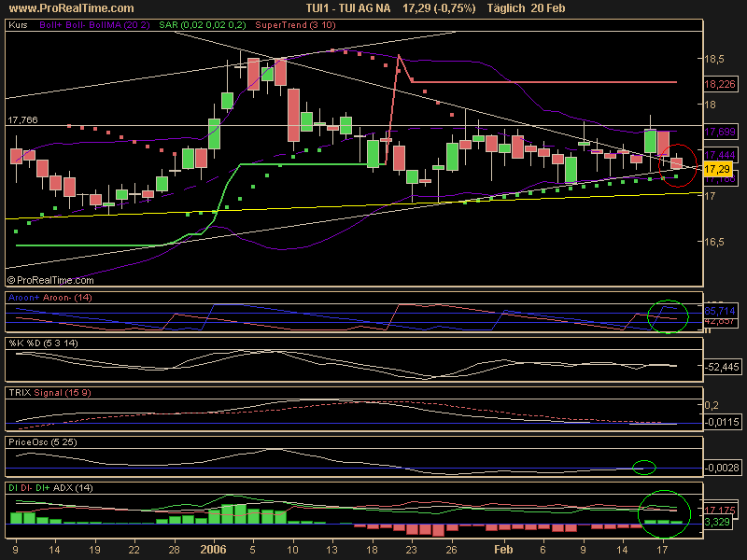The width and height of the screenshot is (747, 560).
Task: Select the Boll+ Boll- BollMA (20 2) label
Action: (x=94, y=25)
